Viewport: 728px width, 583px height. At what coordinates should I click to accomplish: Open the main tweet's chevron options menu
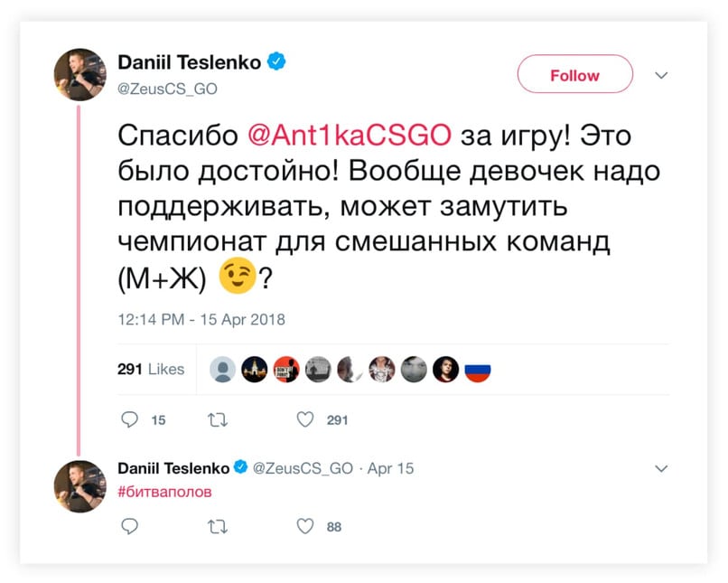(661, 75)
